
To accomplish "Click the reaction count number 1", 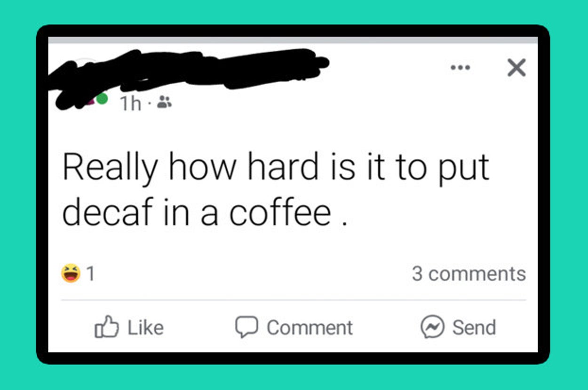I will coord(91,273).
